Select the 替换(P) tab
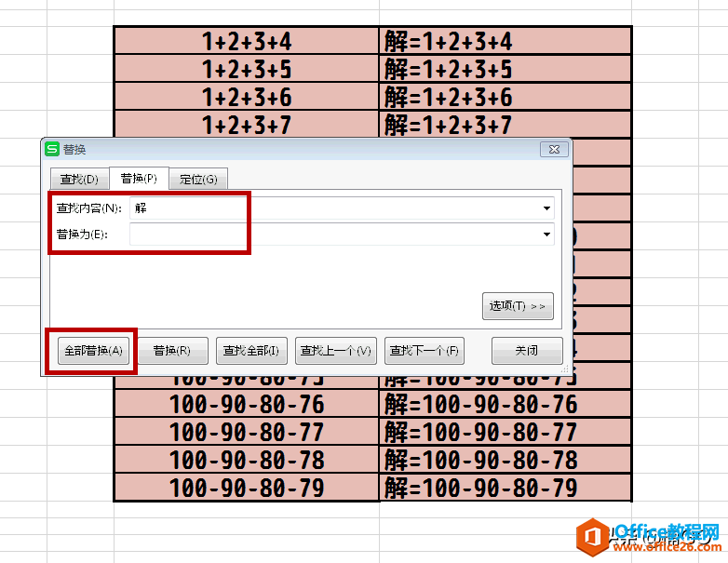The image size is (728, 563). pyautogui.click(x=139, y=179)
